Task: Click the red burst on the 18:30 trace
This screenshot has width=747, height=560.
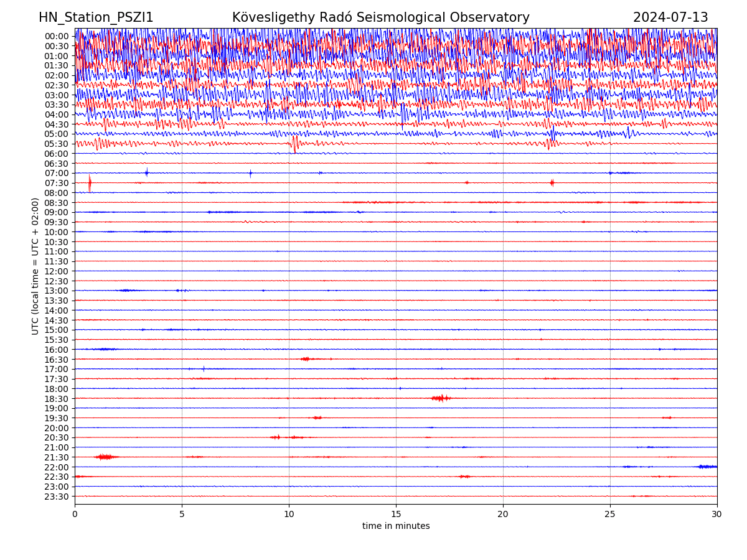Action: coord(441,398)
